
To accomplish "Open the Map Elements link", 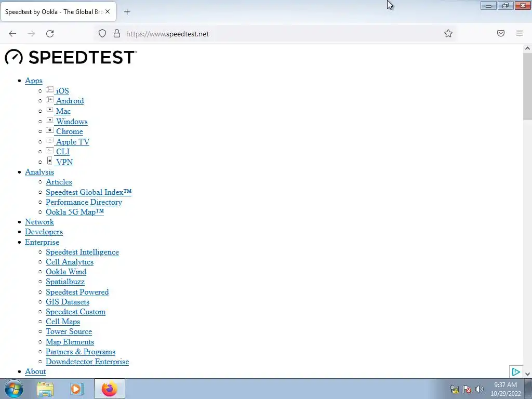I will click(x=70, y=342).
